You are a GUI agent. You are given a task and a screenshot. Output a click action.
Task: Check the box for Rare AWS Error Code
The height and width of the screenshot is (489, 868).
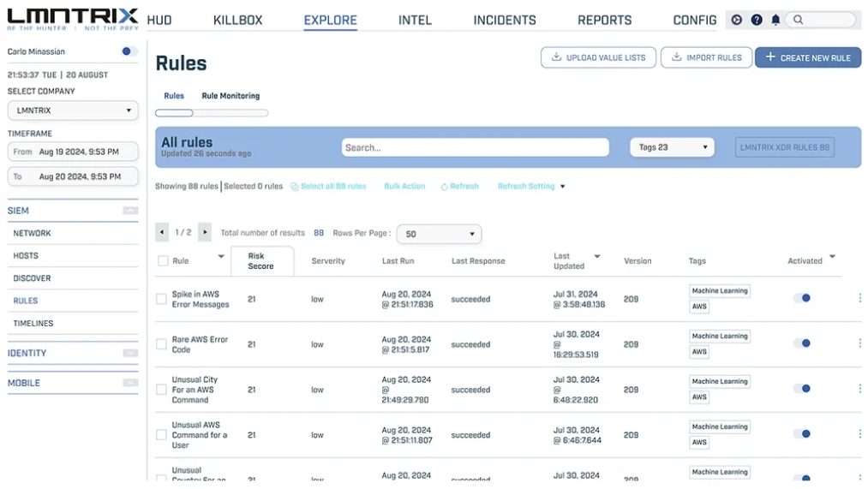coord(161,344)
